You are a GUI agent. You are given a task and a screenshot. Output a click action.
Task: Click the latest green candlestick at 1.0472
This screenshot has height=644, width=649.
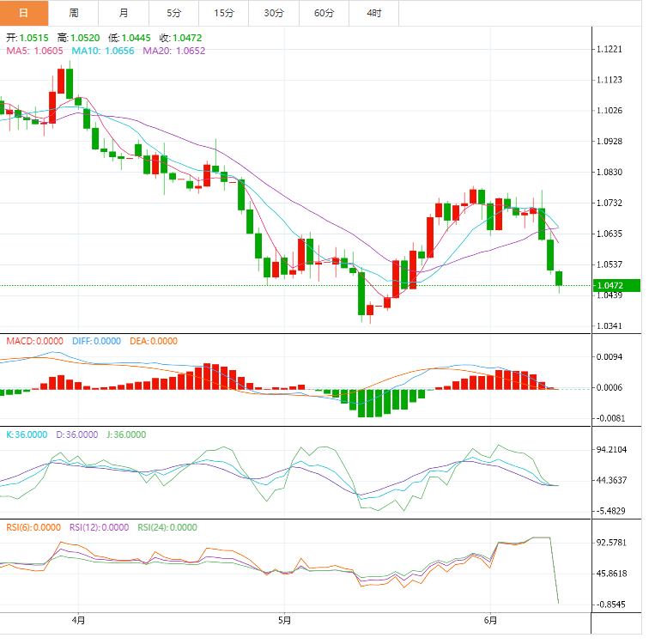(x=559, y=278)
